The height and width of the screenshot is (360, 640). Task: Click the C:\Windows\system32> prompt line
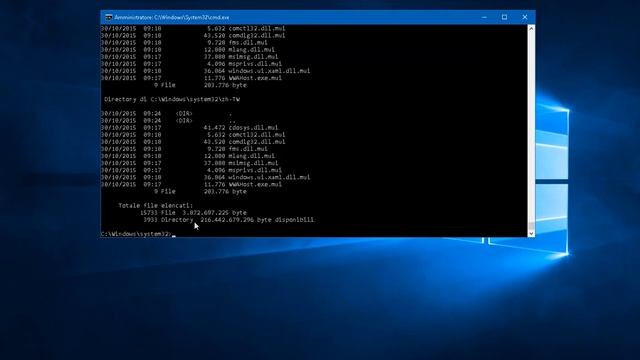point(138,234)
